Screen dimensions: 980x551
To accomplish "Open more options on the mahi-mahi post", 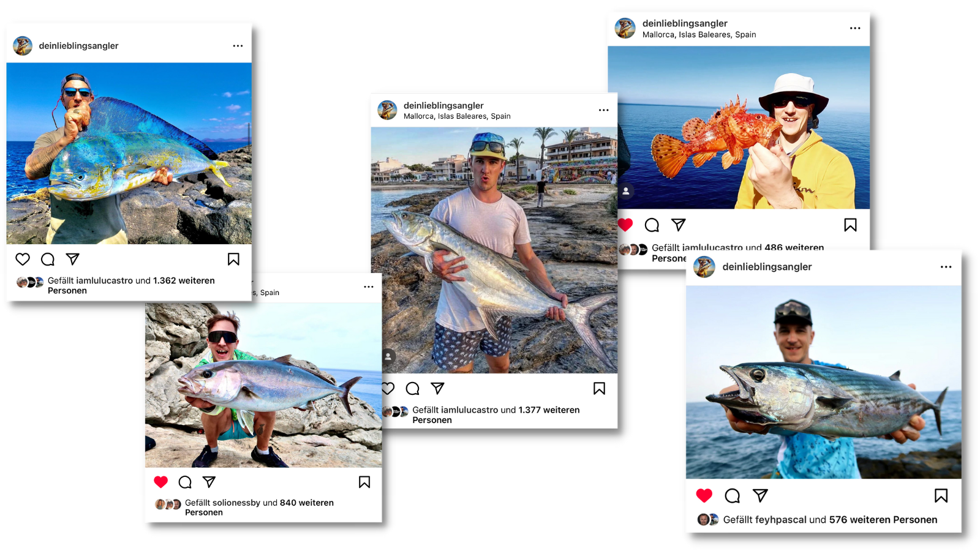I will [x=238, y=46].
